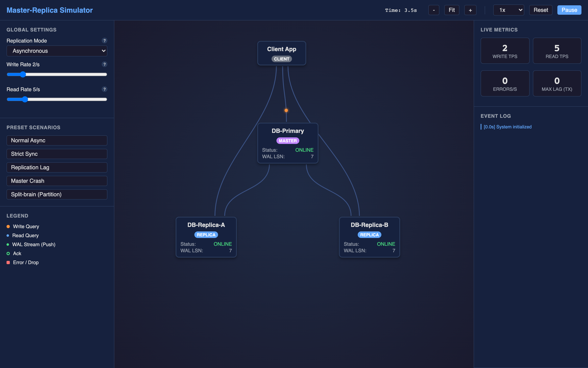The height and width of the screenshot is (368, 588).
Task: Select the DB-Primary master node
Action: (288, 143)
